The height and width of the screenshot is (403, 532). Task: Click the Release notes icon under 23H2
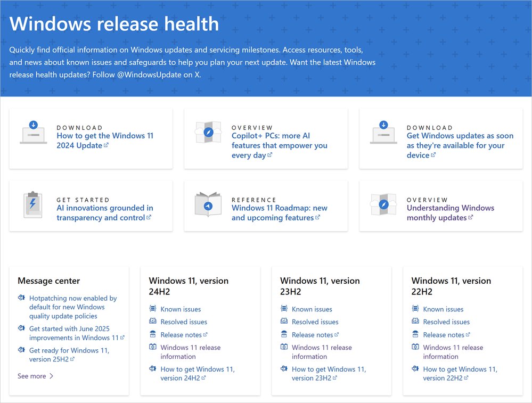point(284,334)
